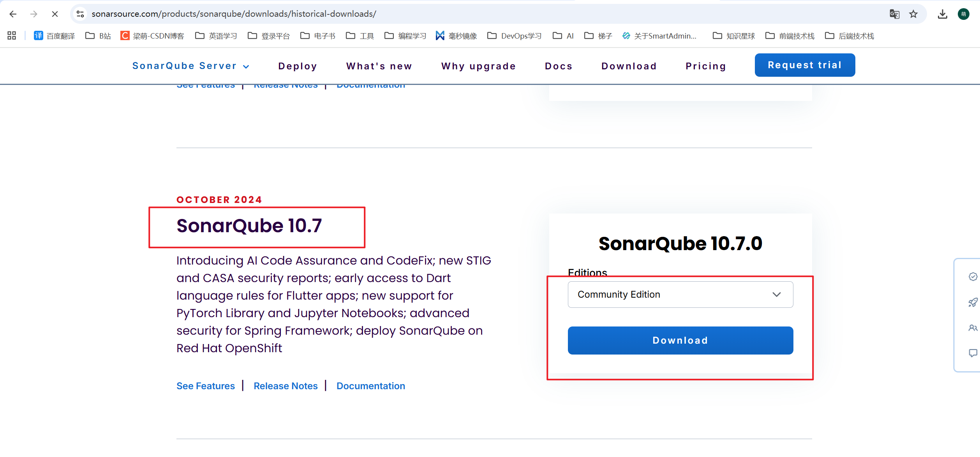Click the browser forward arrow
The height and width of the screenshot is (457, 980).
coord(34,14)
